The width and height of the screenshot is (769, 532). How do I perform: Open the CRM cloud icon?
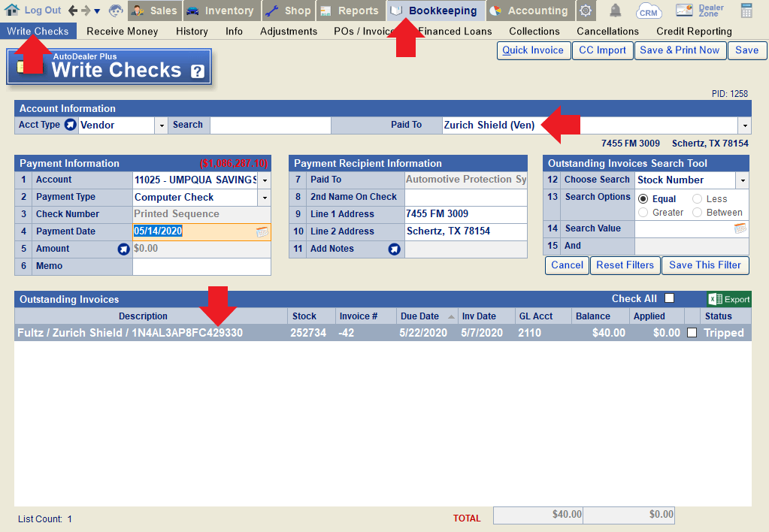649,11
